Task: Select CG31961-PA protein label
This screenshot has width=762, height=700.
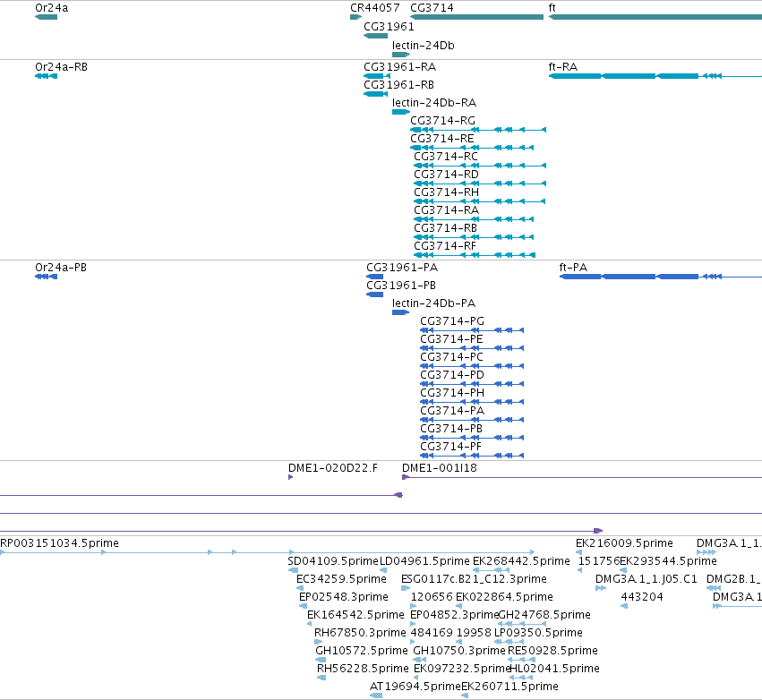Action: 402,268
